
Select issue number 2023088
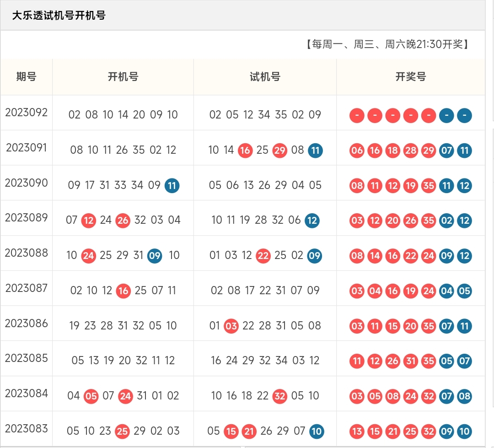tap(27, 253)
